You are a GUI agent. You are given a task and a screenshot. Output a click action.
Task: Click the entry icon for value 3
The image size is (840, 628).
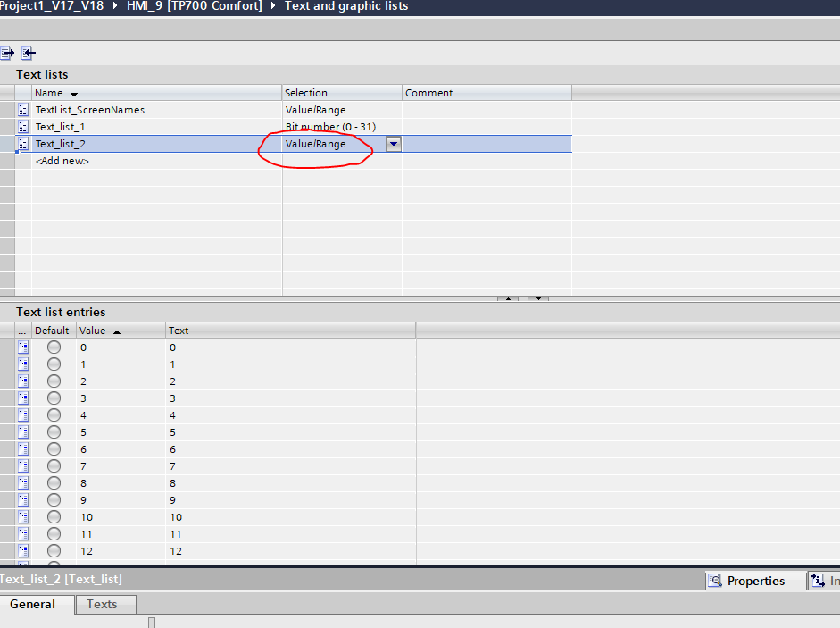tap(23, 398)
